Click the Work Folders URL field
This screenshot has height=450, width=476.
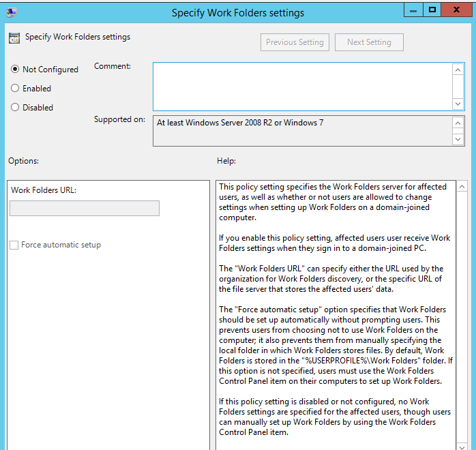pyautogui.click(x=85, y=209)
